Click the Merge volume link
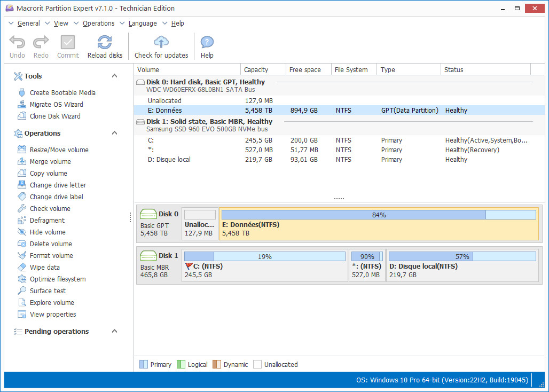Screen dimensions: 549x392 [x=50, y=162]
